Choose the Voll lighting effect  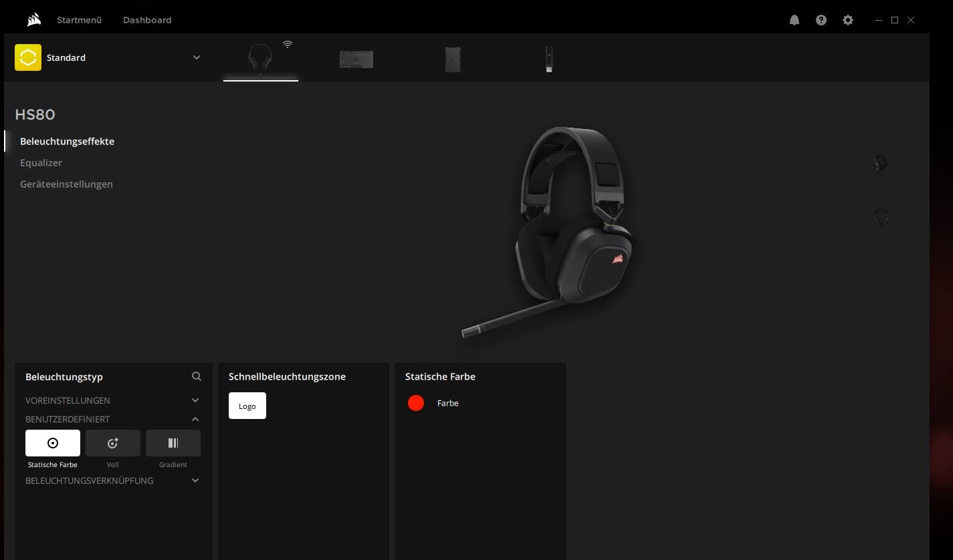point(113,443)
